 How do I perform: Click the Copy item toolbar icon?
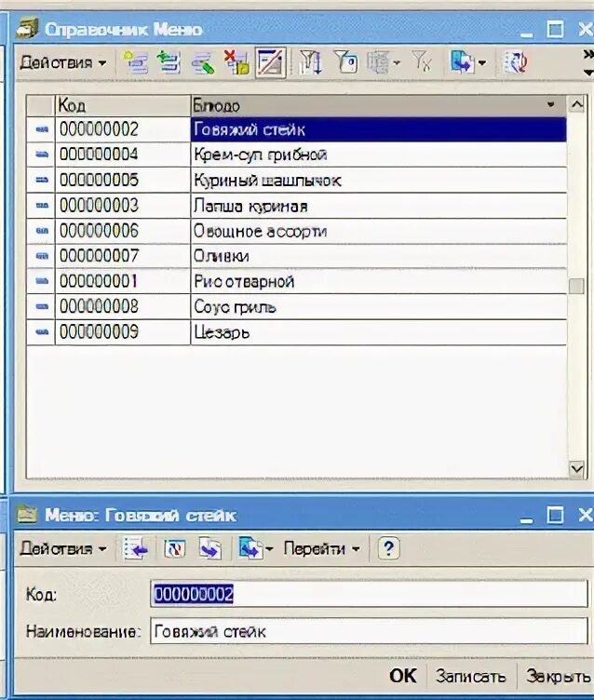169,62
